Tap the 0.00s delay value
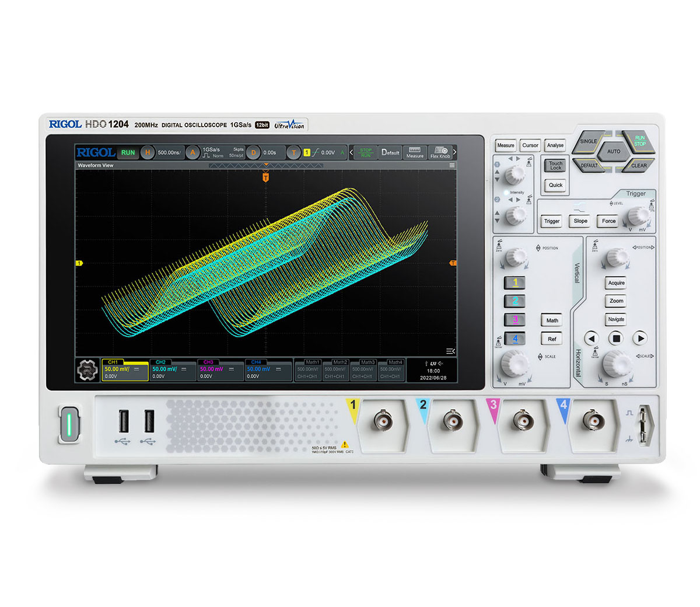 tap(269, 153)
